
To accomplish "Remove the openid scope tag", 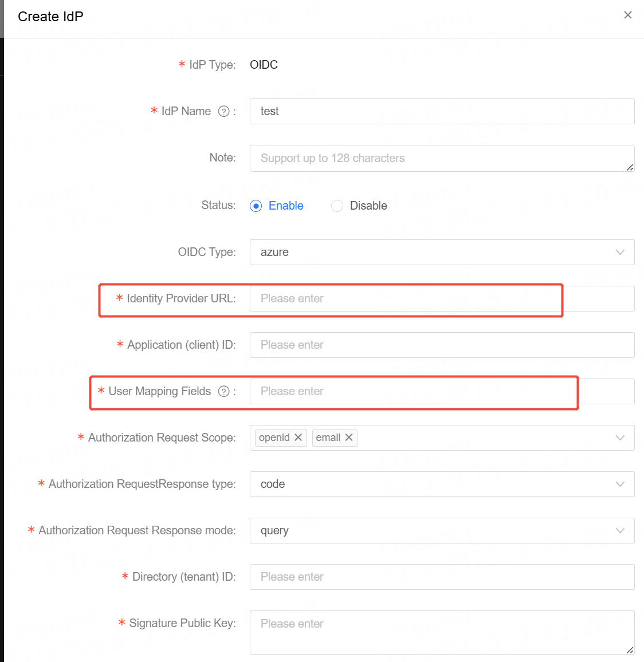I will (x=298, y=438).
